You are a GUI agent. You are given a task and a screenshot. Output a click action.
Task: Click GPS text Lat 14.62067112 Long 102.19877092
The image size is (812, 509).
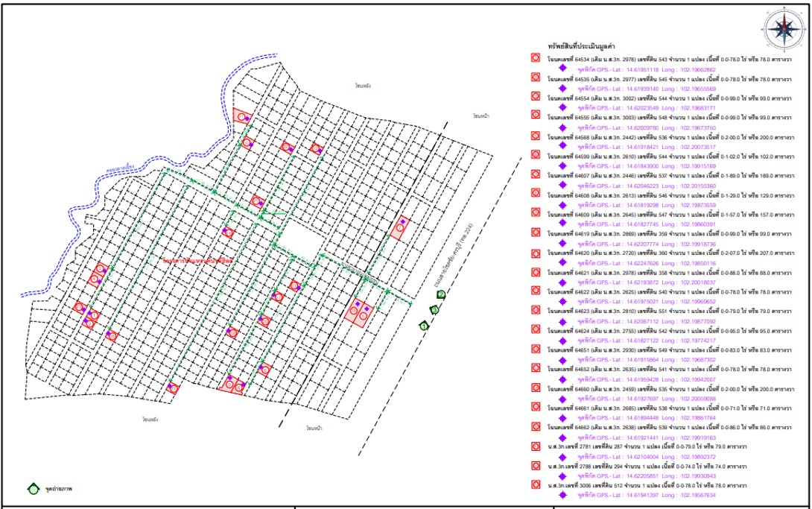(647, 321)
